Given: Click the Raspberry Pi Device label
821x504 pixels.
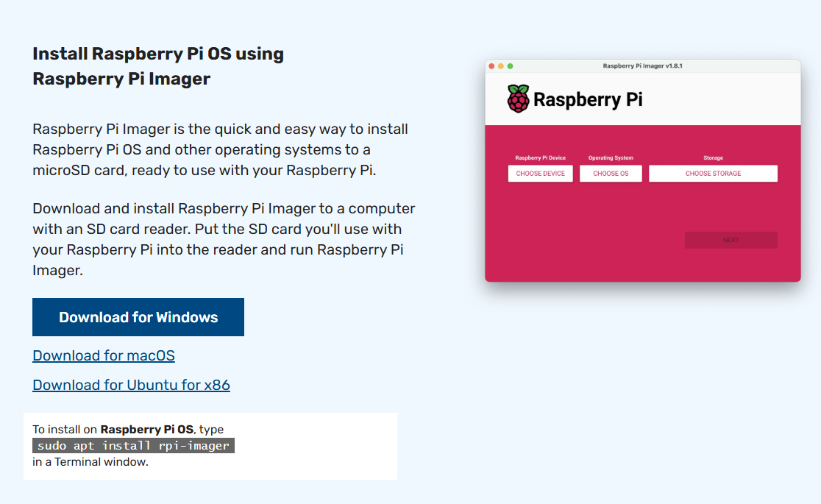Looking at the screenshot, I should [x=541, y=157].
